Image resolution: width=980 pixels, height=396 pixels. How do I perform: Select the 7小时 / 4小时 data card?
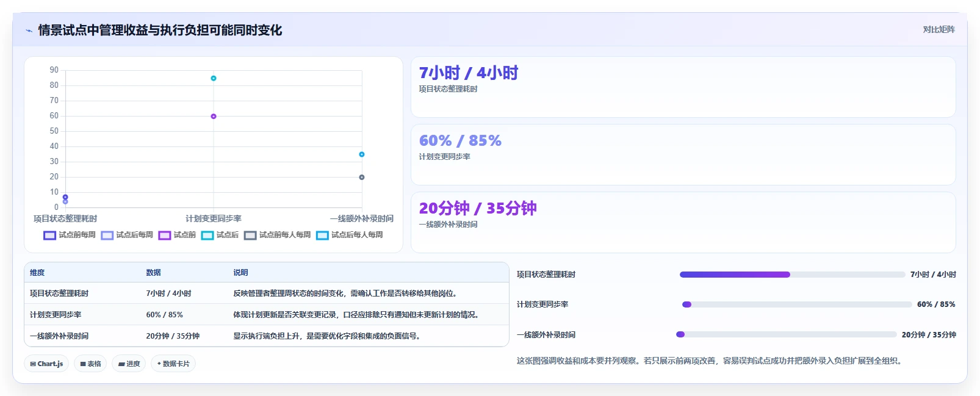coord(683,87)
